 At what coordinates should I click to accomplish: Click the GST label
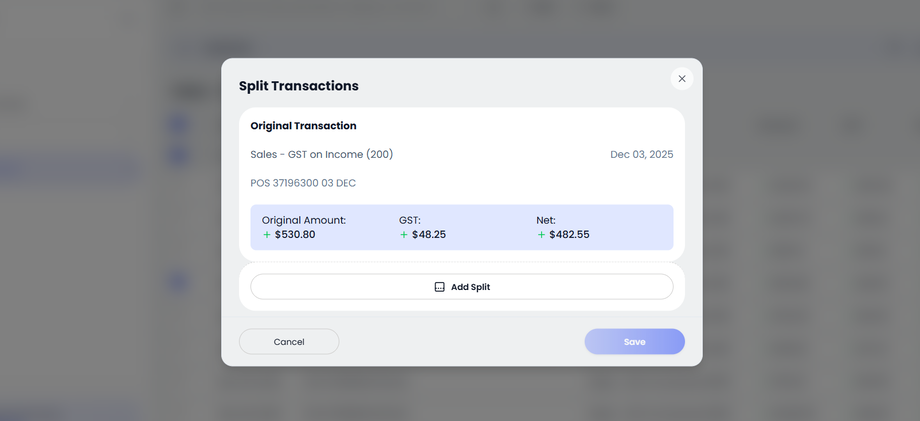(x=410, y=220)
